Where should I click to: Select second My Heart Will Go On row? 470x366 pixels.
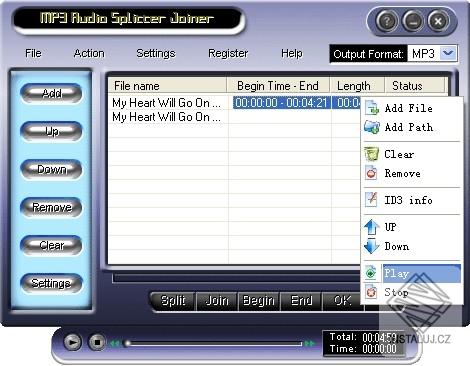click(x=166, y=117)
